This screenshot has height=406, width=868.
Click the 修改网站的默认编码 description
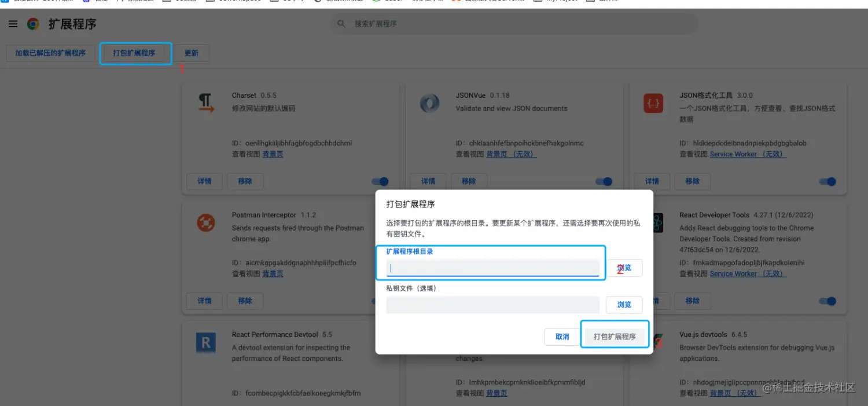(x=264, y=108)
